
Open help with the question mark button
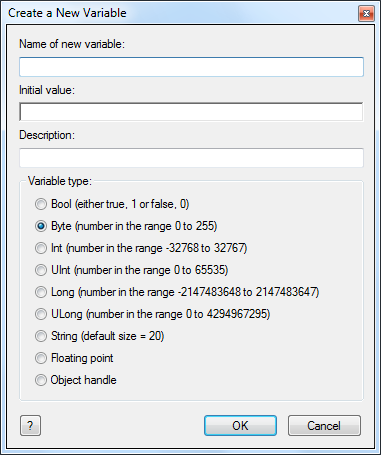coord(30,425)
